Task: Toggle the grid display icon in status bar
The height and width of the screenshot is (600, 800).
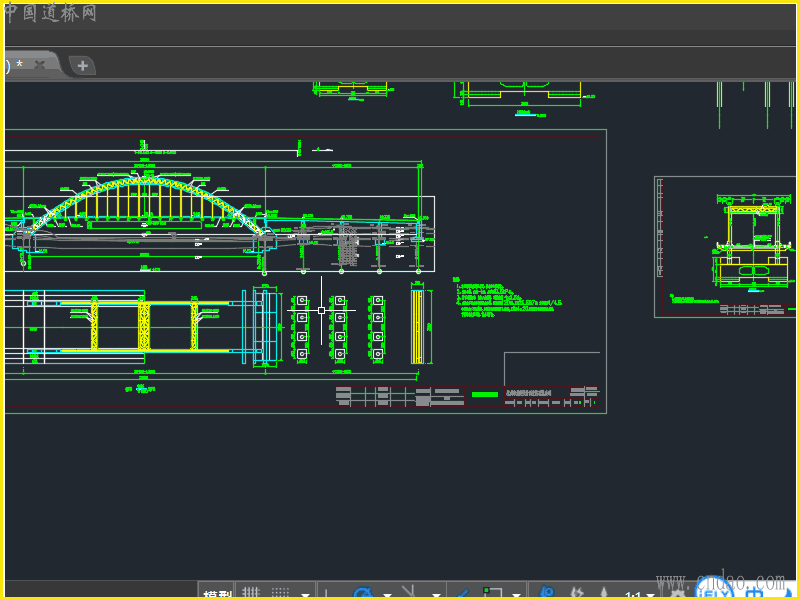Action: 251,592
